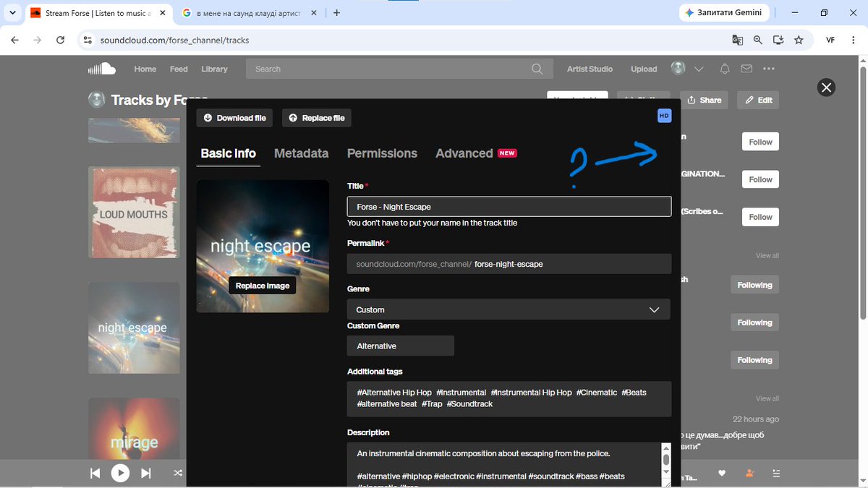This screenshot has width=868, height=488.
Task: Click the SoundCloud search box
Action: pos(399,69)
